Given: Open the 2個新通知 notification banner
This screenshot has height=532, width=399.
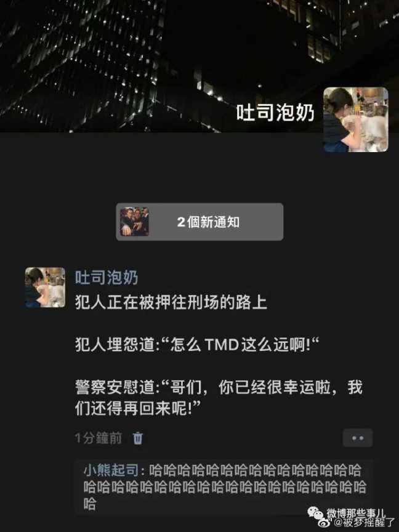Looking at the screenshot, I should [x=199, y=222].
